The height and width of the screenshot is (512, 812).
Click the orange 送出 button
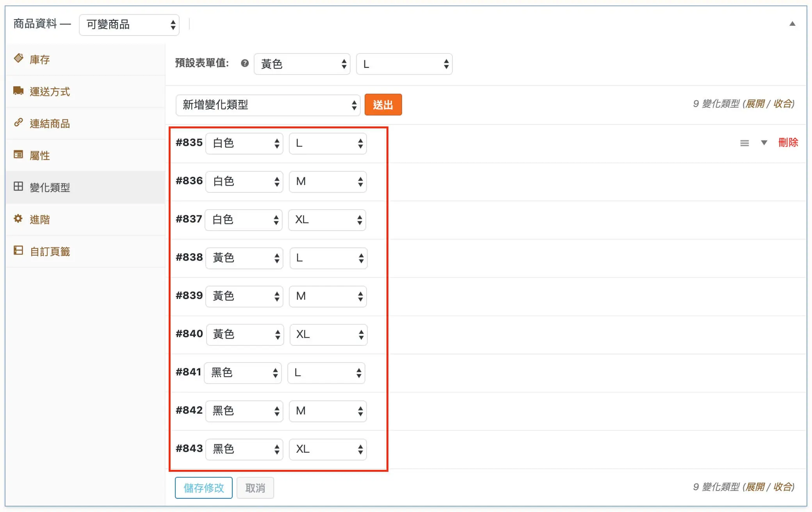point(383,105)
